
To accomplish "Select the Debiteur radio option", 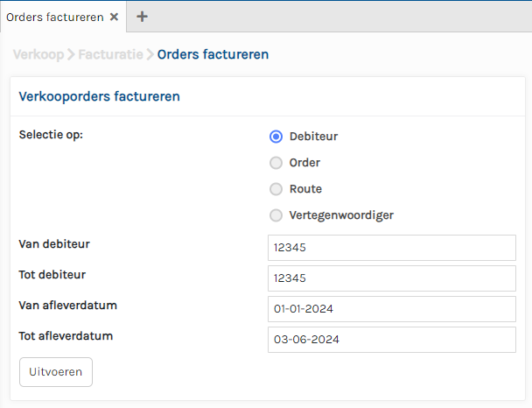I will (x=276, y=137).
